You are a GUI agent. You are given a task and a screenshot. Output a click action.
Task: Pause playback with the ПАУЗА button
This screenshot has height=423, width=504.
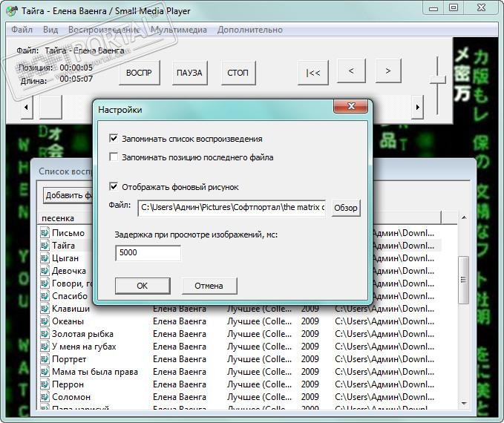[189, 73]
